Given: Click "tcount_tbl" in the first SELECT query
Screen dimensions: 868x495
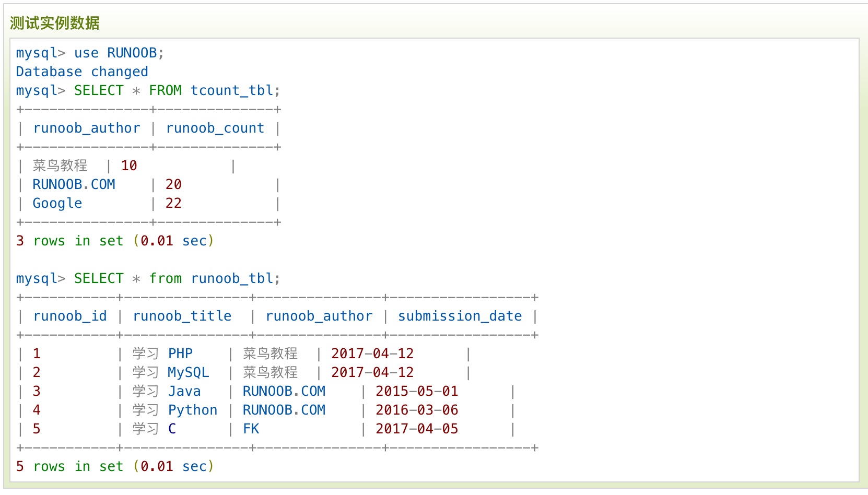Looking at the screenshot, I should click(x=232, y=90).
